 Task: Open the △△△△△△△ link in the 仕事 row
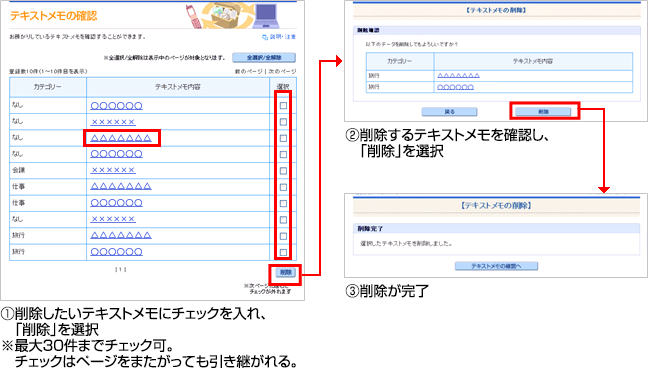point(121,186)
